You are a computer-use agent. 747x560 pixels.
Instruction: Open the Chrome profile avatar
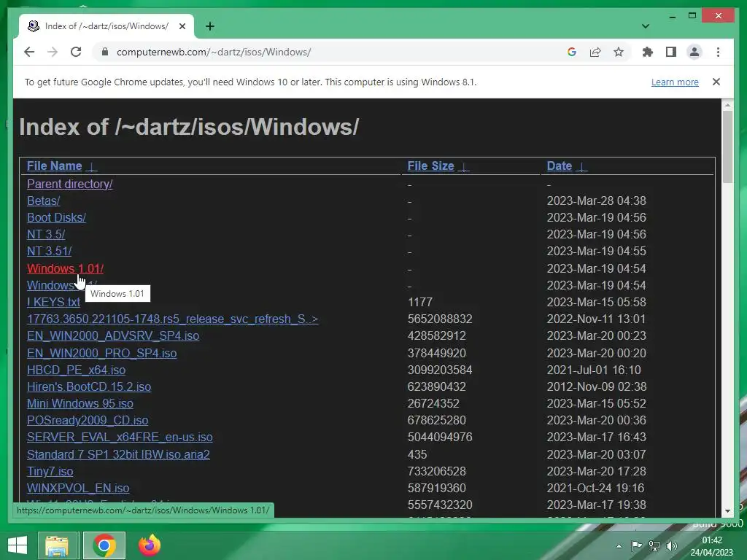694,52
